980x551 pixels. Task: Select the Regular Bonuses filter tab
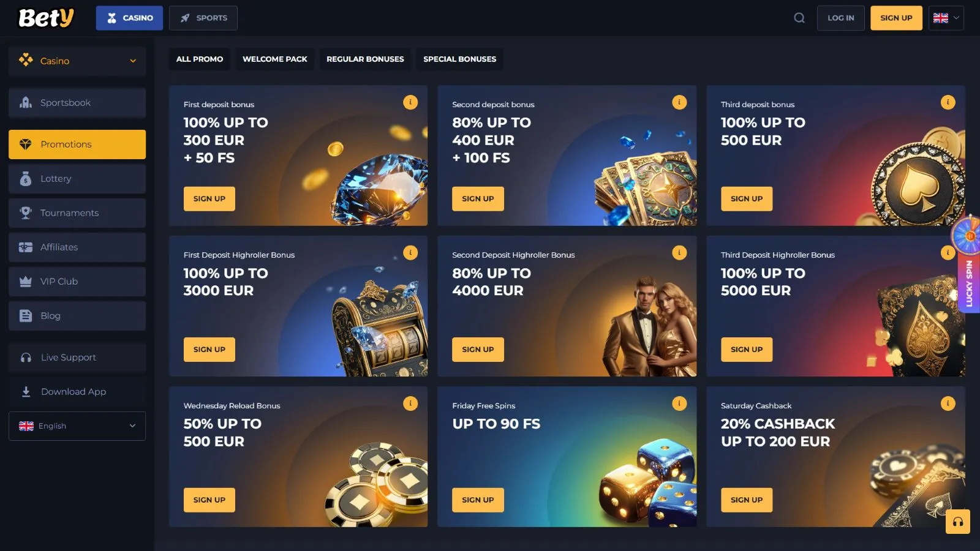(365, 59)
